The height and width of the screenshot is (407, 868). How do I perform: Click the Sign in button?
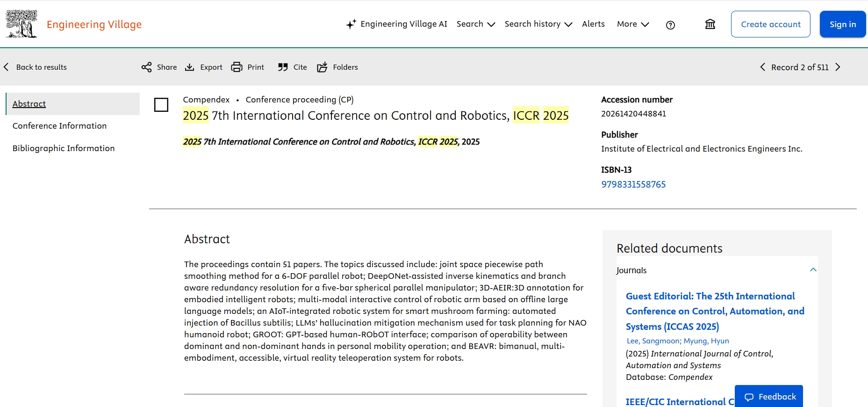tap(842, 24)
